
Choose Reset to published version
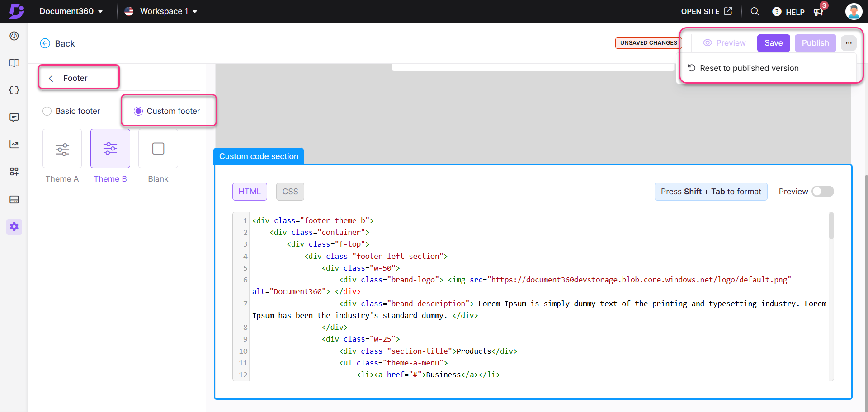[743, 68]
